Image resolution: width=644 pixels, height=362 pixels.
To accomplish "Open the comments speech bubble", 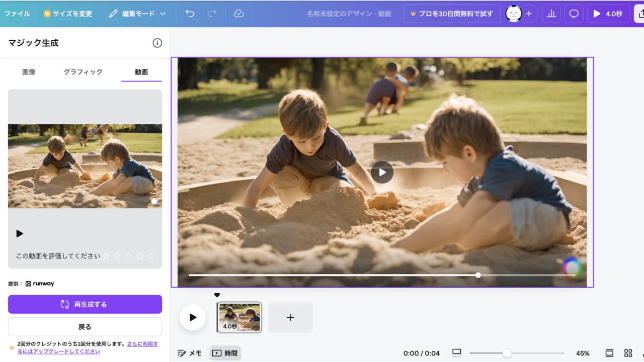I will (574, 14).
